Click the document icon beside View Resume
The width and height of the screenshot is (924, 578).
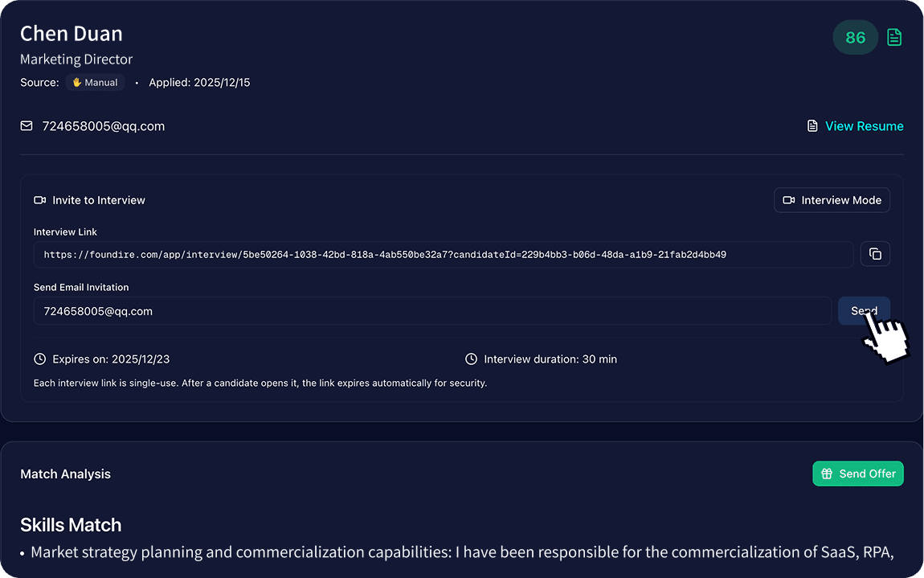[x=812, y=126]
